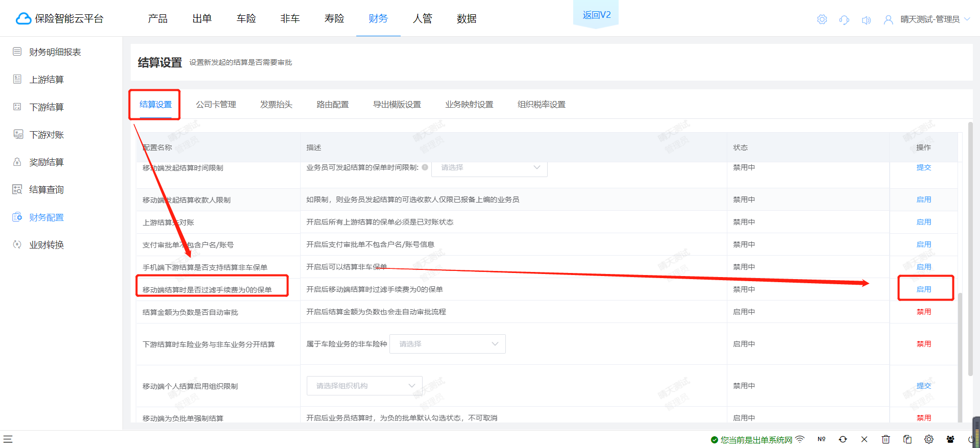Open the settings gear in the top header
The image size is (980, 448).
(x=822, y=19)
